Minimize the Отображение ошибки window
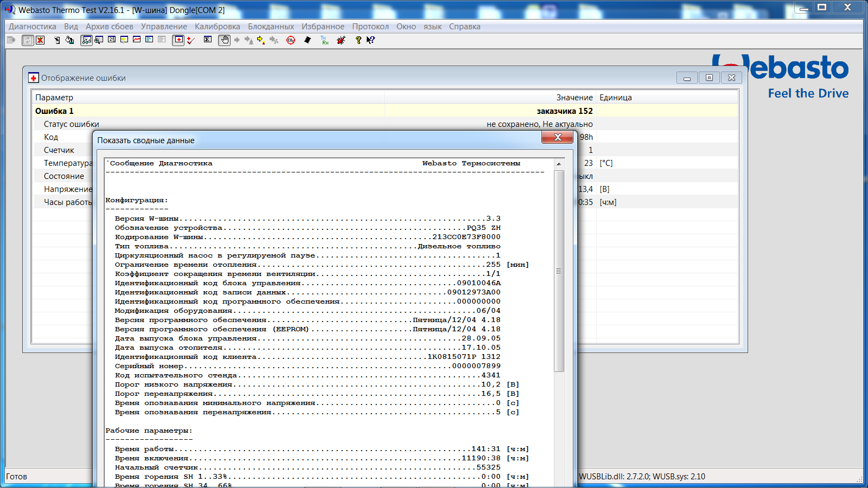The height and width of the screenshot is (488, 868). tap(687, 78)
